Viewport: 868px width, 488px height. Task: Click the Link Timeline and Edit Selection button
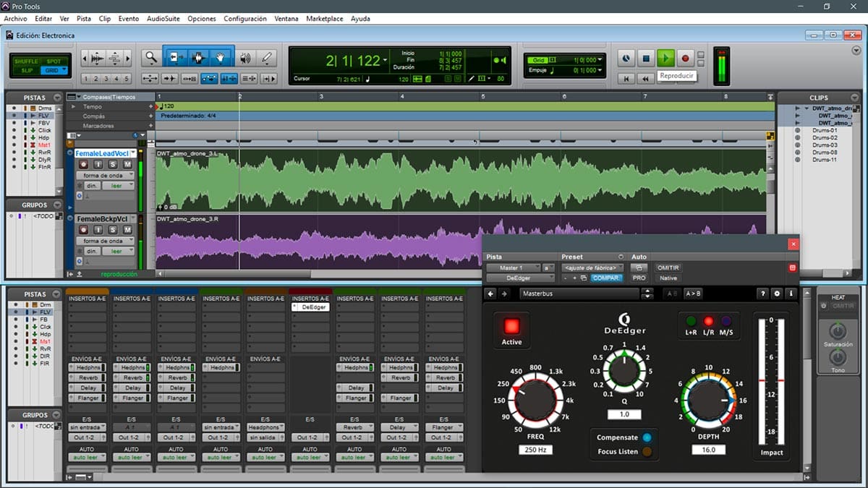coord(229,78)
